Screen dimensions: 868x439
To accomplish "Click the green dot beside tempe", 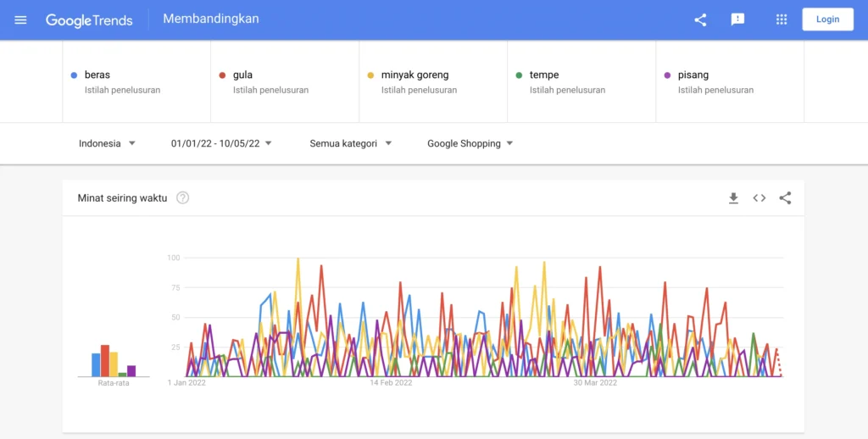I will 520,75.
